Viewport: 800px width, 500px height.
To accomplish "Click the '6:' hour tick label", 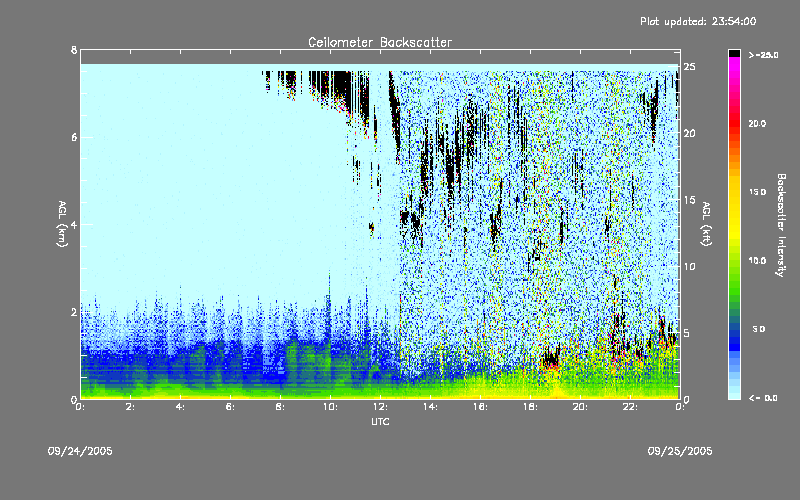I will click(231, 407).
